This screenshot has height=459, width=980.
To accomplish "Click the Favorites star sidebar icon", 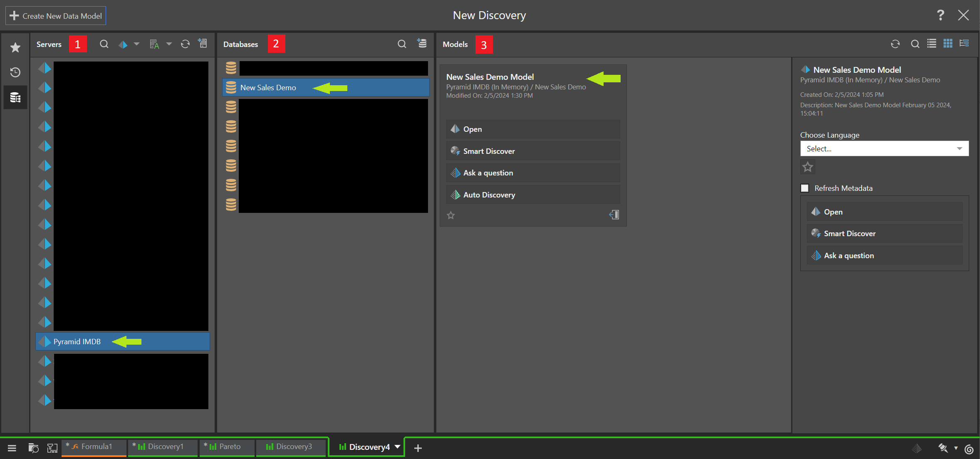I will [15, 47].
